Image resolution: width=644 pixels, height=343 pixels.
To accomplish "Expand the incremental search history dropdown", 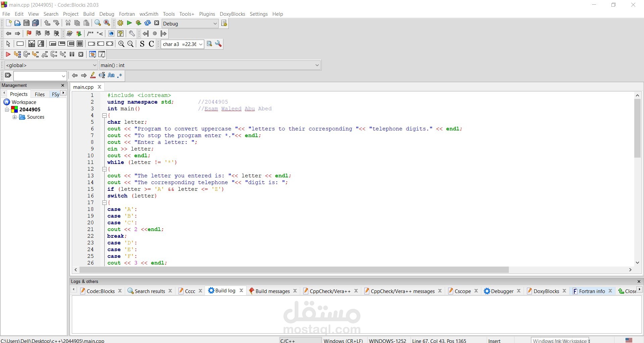I will click(x=63, y=76).
